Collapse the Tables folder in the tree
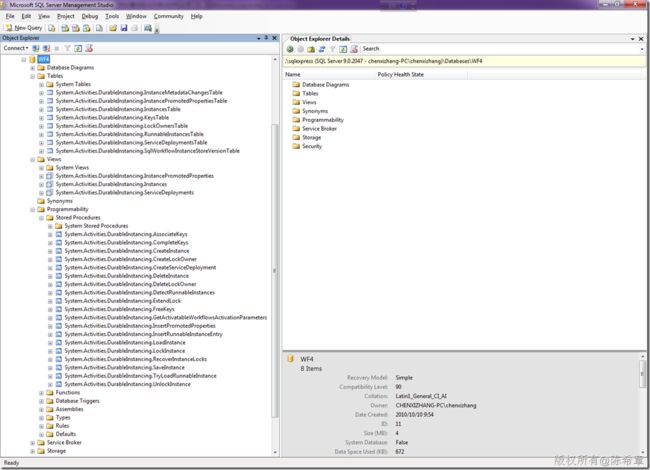This screenshot has width=650, height=470. tap(32, 76)
